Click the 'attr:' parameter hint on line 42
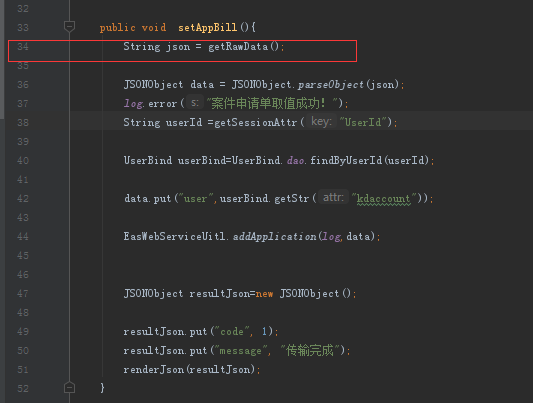 point(333,197)
